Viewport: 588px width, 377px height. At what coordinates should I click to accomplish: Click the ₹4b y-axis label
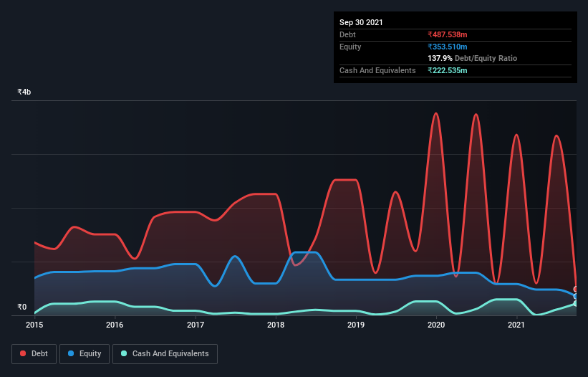pos(24,92)
